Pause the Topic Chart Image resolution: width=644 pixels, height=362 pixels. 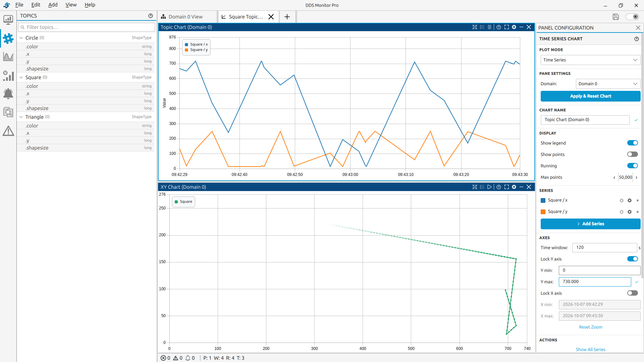(489, 27)
